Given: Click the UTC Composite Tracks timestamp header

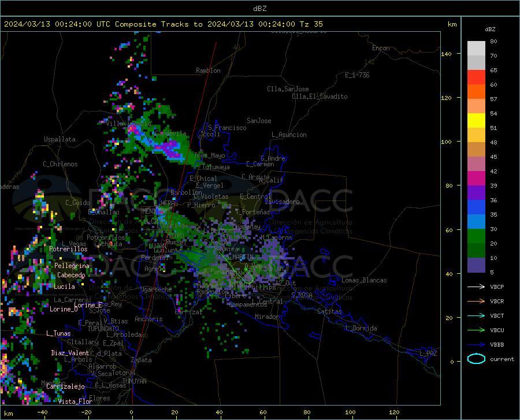Looking at the screenshot, I should [163, 24].
